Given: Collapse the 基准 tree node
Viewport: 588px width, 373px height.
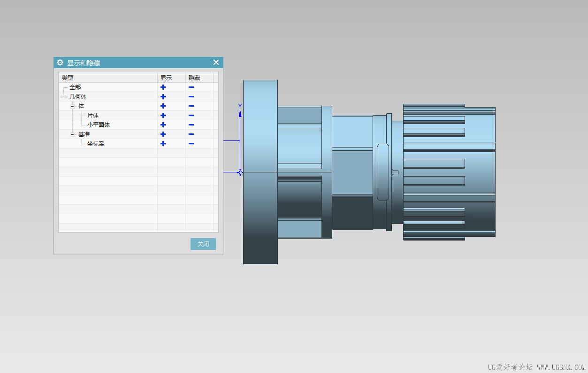Looking at the screenshot, I should click(73, 134).
